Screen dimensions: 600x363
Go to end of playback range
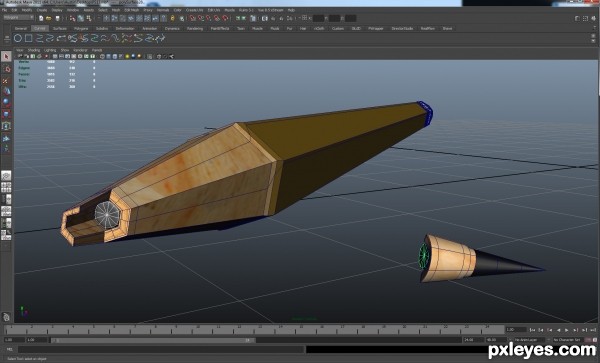[593, 330]
